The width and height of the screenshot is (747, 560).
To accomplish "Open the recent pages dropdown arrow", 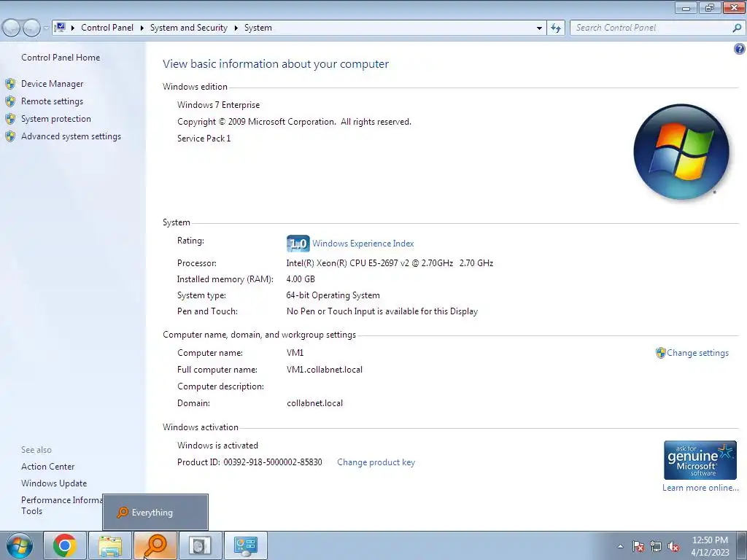I will coord(46,28).
